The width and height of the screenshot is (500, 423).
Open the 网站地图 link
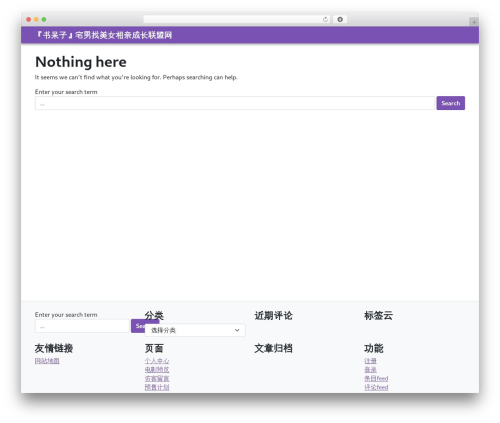click(47, 361)
